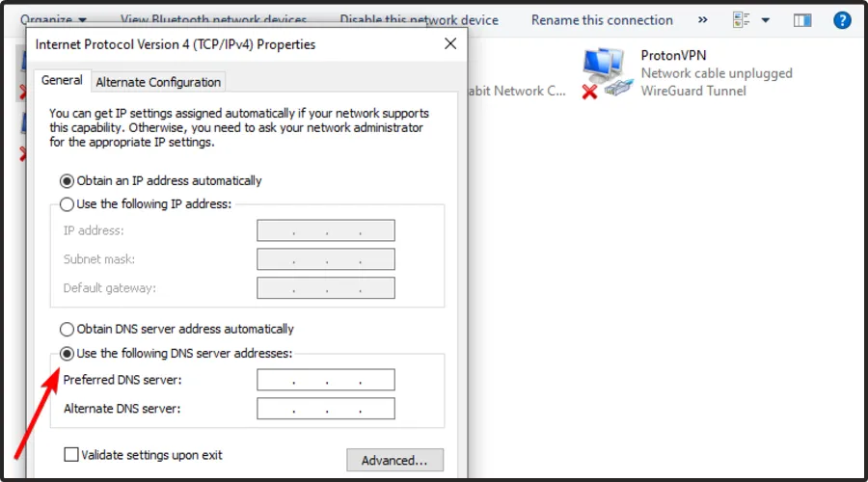
Task: Select Use the following IP address
Action: coord(68,203)
